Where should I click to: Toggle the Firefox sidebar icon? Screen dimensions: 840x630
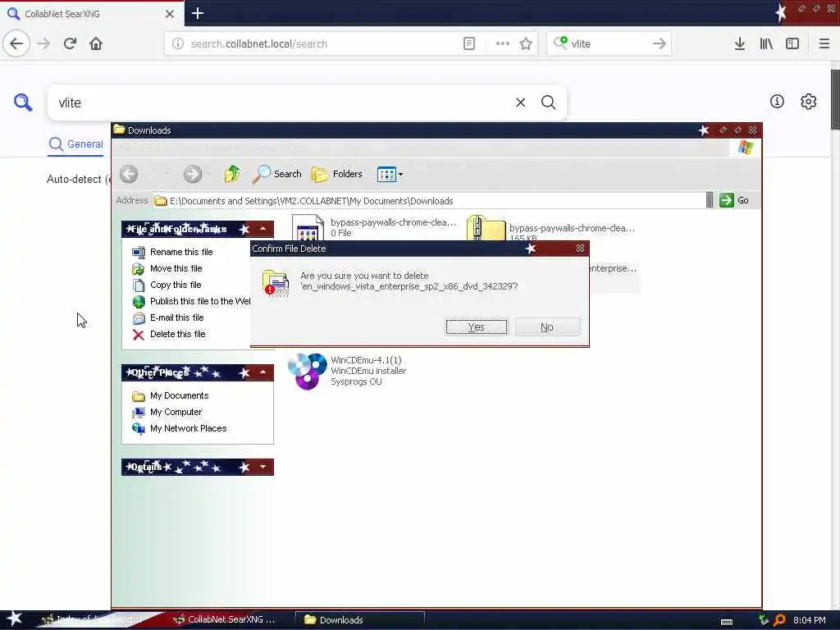click(x=792, y=44)
